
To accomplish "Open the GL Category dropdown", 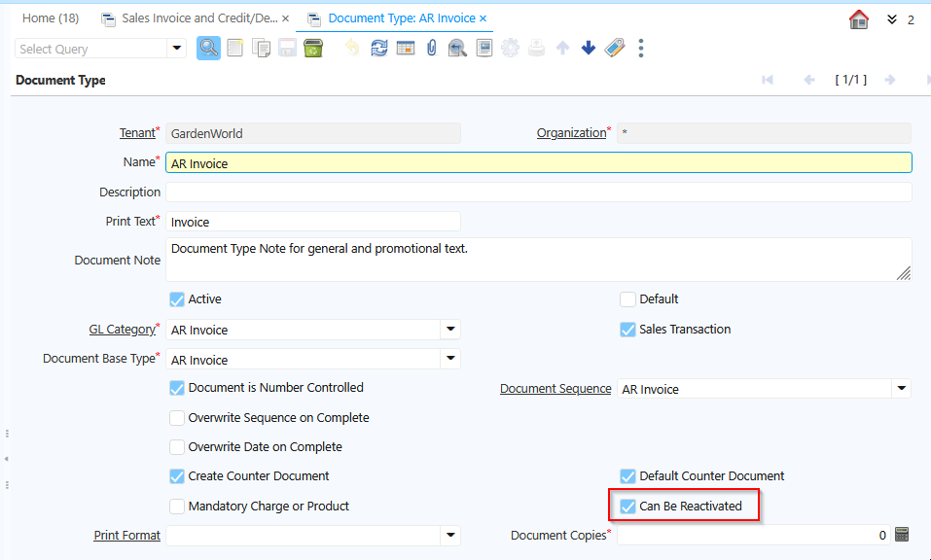I will pyautogui.click(x=450, y=329).
